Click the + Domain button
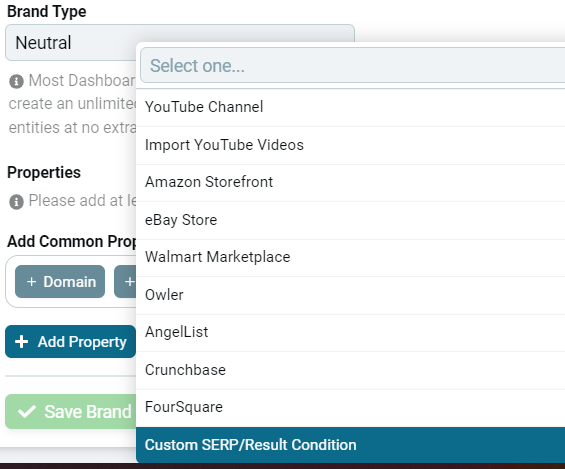Image resolution: width=565 pixels, height=469 pixels. point(60,282)
